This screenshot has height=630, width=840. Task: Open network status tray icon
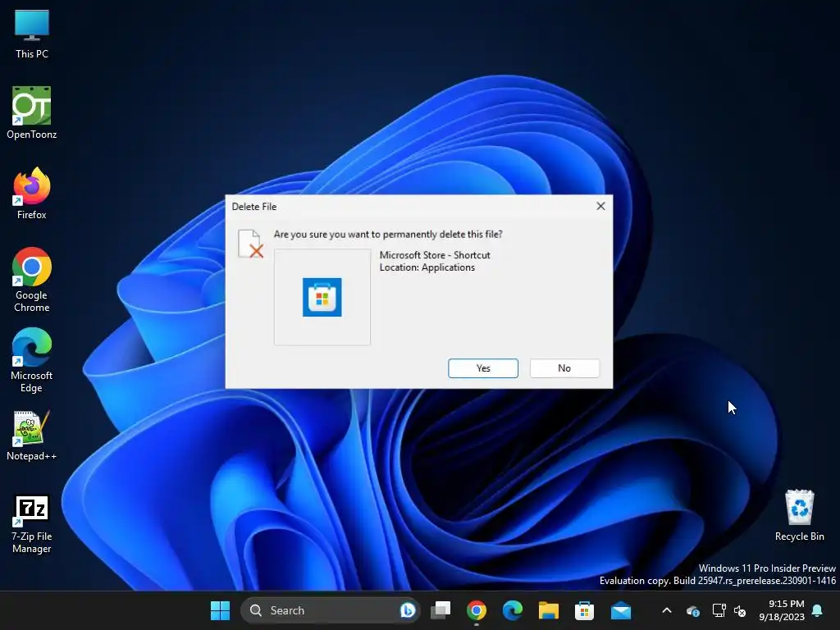pos(719,610)
